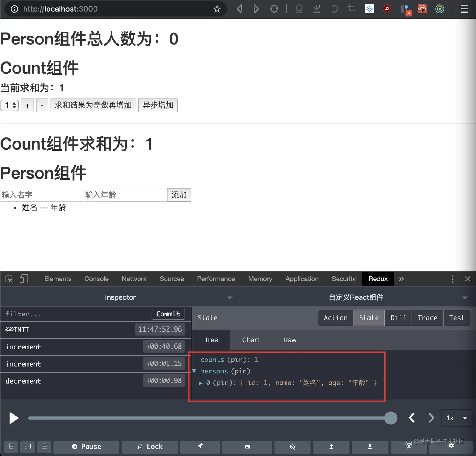
Task: Bookmark this page with the star icon
Action: click(217, 9)
